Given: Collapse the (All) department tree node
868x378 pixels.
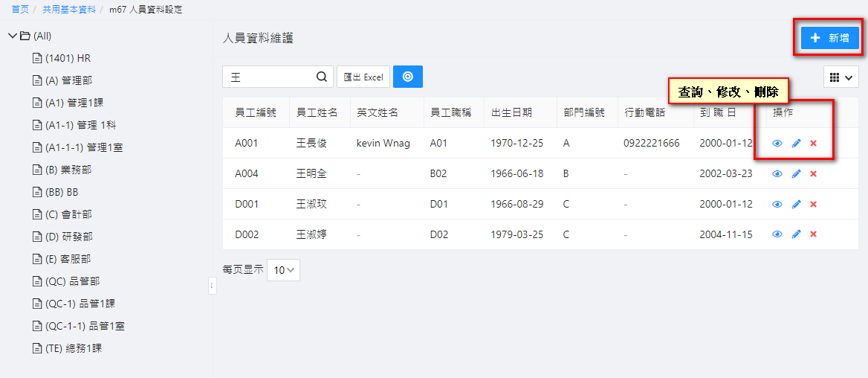Looking at the screenshot, I should (12, 36).
